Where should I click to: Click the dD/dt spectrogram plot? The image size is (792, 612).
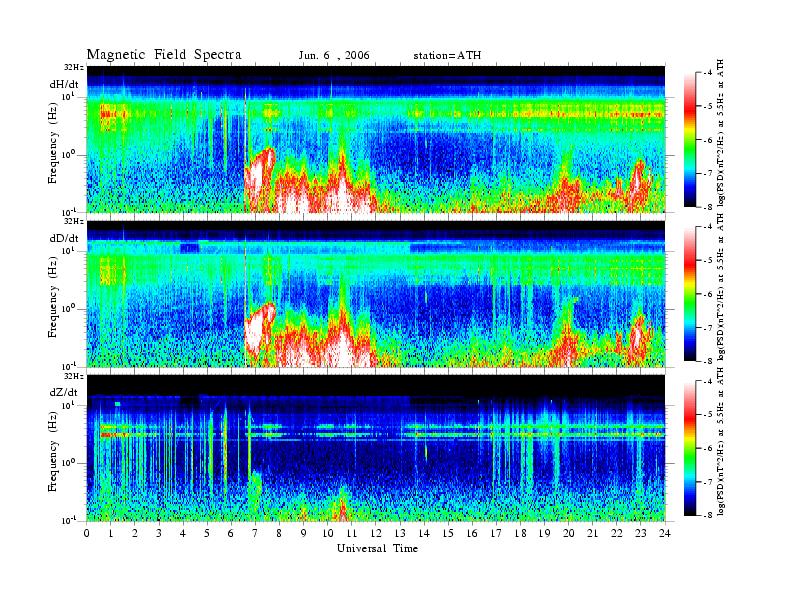[x=376, y=293]
